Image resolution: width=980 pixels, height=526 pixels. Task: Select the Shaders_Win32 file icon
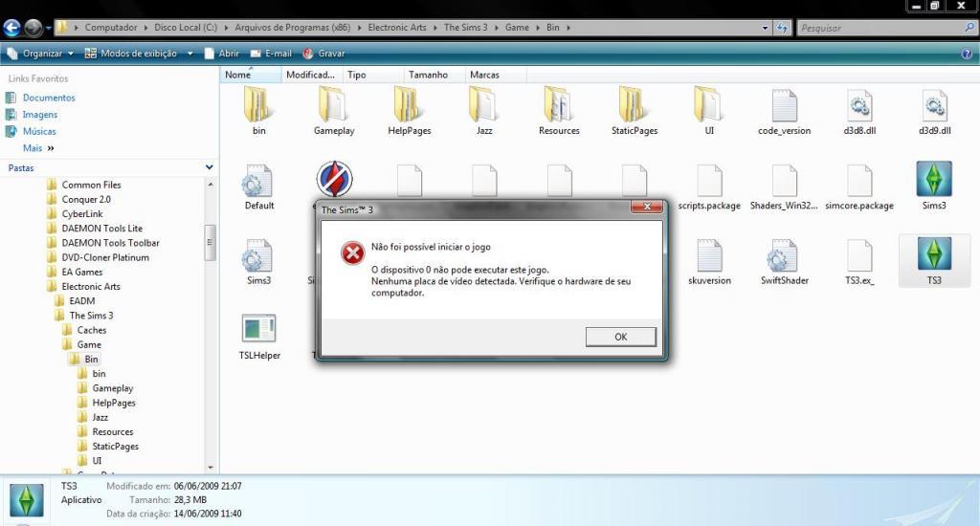tap(784, 181)
